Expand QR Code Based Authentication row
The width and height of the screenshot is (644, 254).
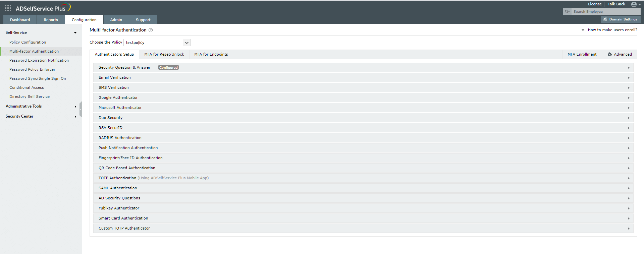(363, 168)
